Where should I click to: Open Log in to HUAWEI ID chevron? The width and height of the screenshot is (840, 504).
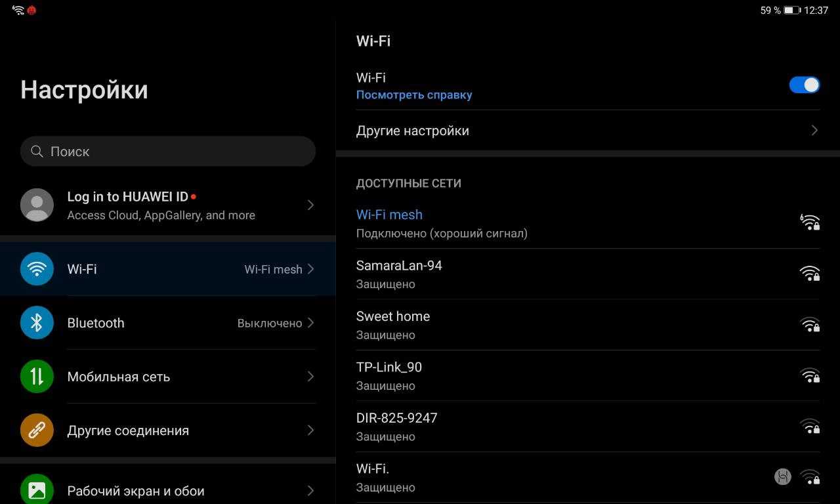pos(310,205)
